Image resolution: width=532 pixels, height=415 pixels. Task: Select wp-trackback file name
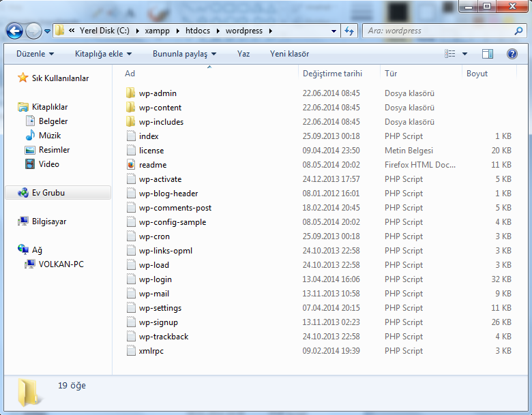tap(164, 337)
